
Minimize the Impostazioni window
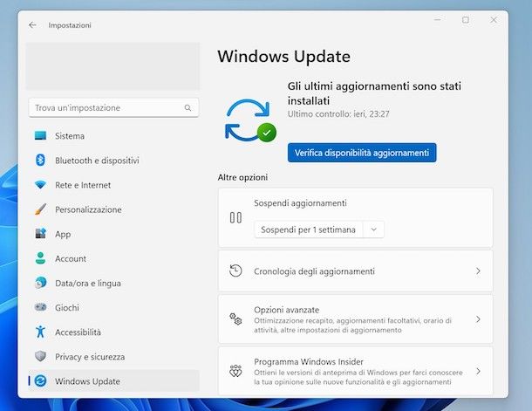(x=438, y=20)
